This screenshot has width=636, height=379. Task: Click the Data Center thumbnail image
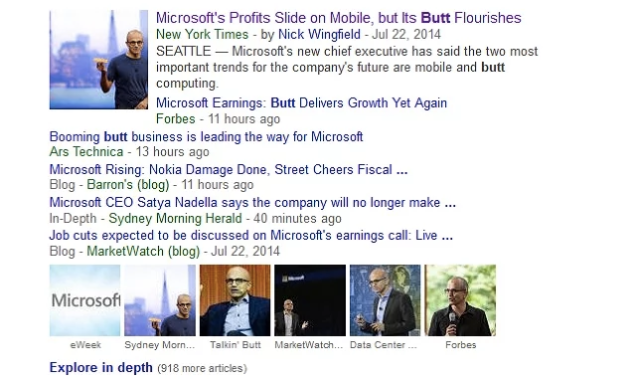[385, 300]
